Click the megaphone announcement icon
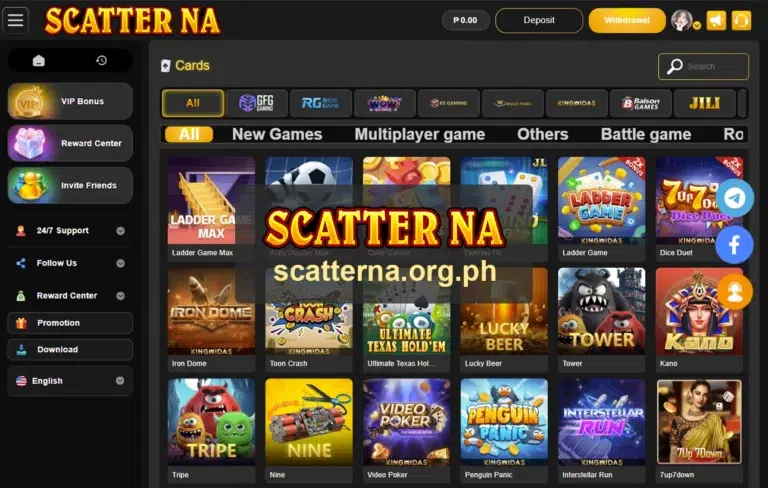Image resolution: width=768 pixels, height=488 pixels. click(716, 21)
